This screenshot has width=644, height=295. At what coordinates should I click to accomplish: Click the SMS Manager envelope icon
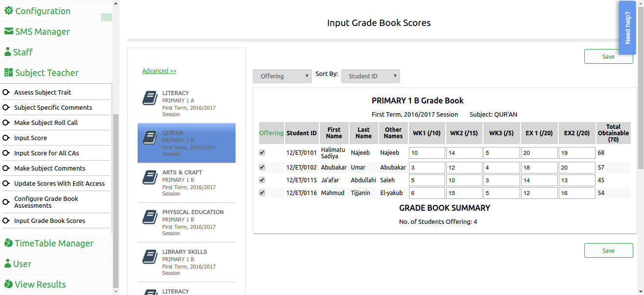tap(8, 31)
